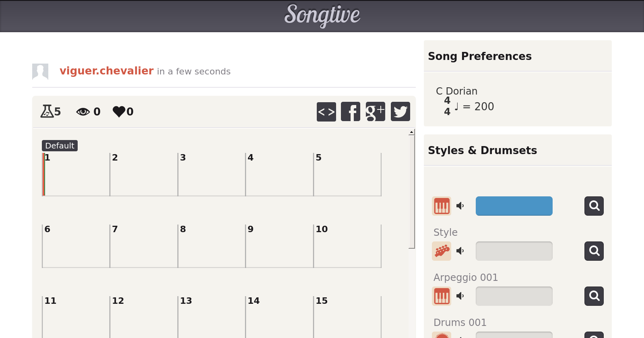Open style search under Arpeggio 001
Viewport: 644px width, 338px height.
[x=594, y=296]
